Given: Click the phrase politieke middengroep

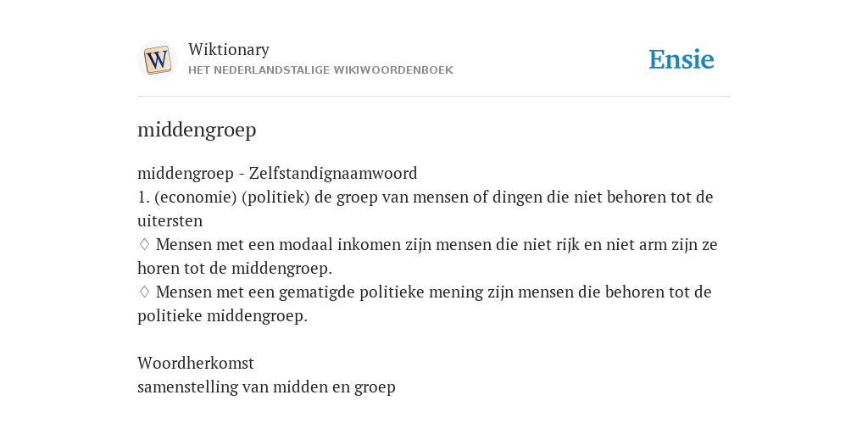Looking at the screenshot, I should [x=222, y=316].
